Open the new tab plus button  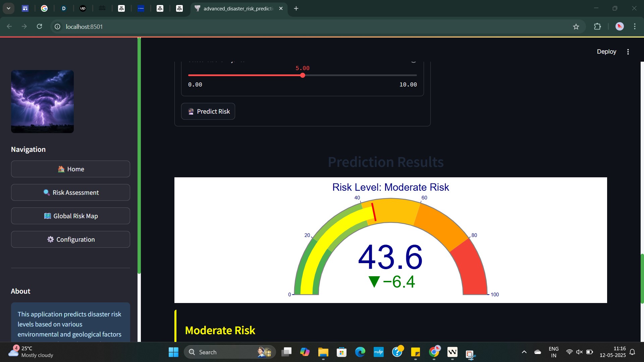(x=296, y=8)
